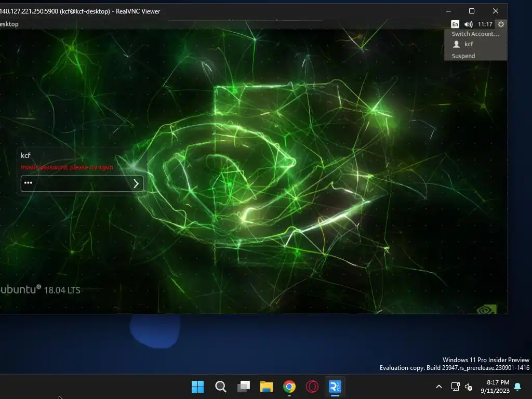Minimize the RealVNC Viewer window
The width and height of the screenshot is (532, 399).
[x=448, y=11]
